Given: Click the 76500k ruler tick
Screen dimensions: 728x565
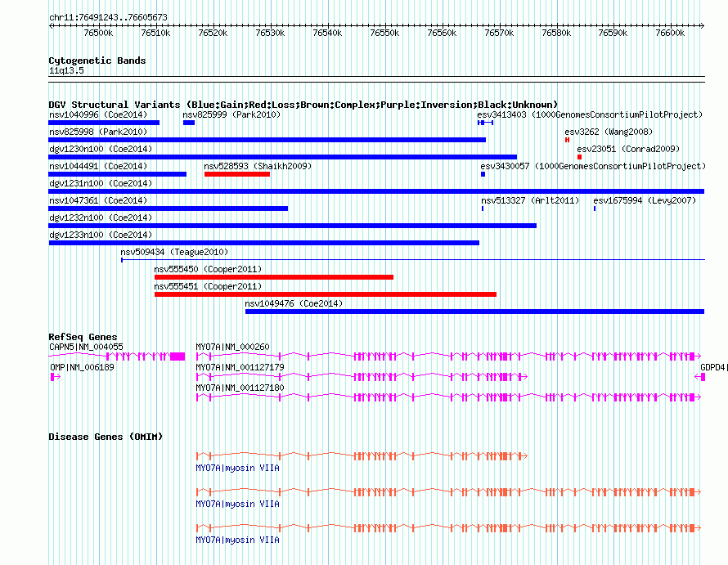Looking at the screenshot, I should (98, 33).
